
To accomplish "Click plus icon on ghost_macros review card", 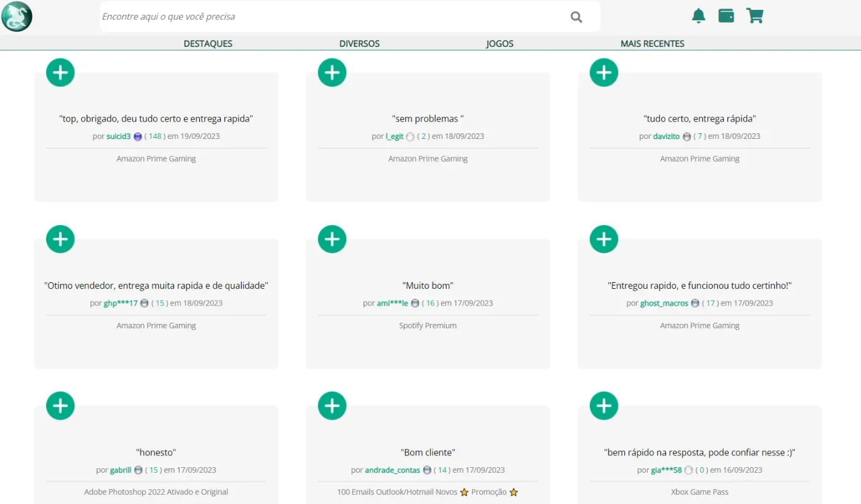I will coord(604,239).
